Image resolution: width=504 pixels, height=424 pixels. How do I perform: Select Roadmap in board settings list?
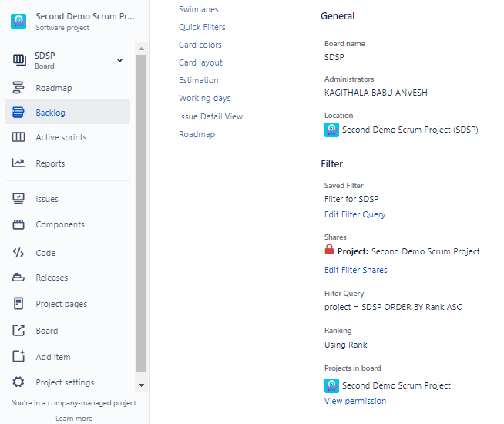coord(197,134)
